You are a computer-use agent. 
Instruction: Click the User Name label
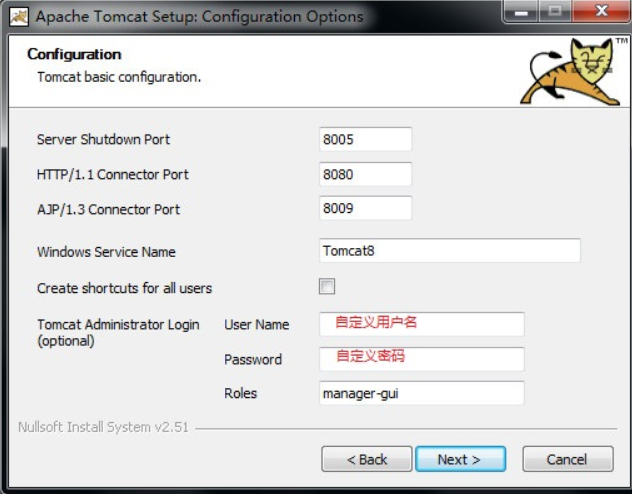point(256,324)
